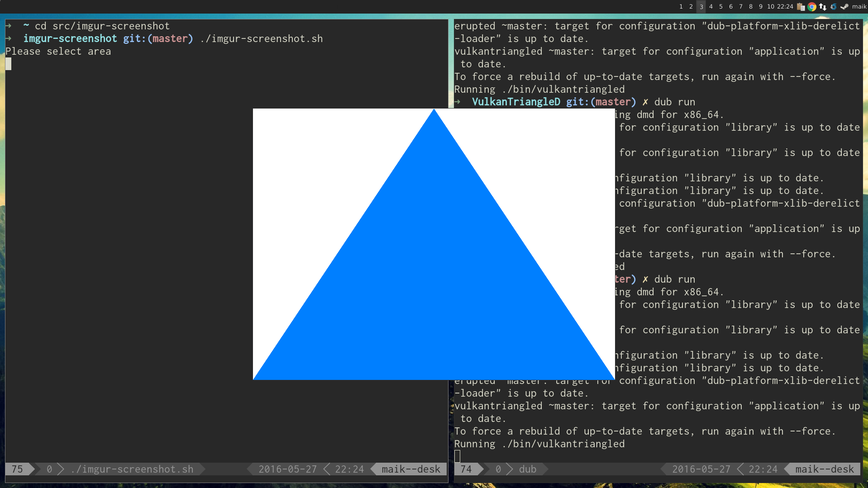Click the blue swirl tray icon
This screenshot has height=488, width=868.
[x=833, y=7]
